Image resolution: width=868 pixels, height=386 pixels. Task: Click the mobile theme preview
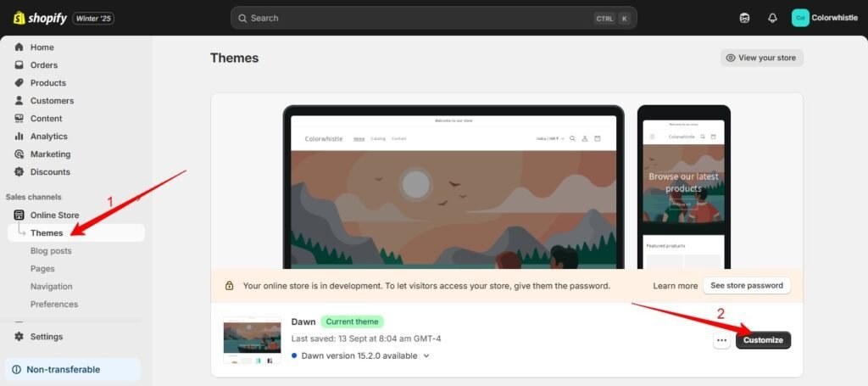[x=684, y=187]
